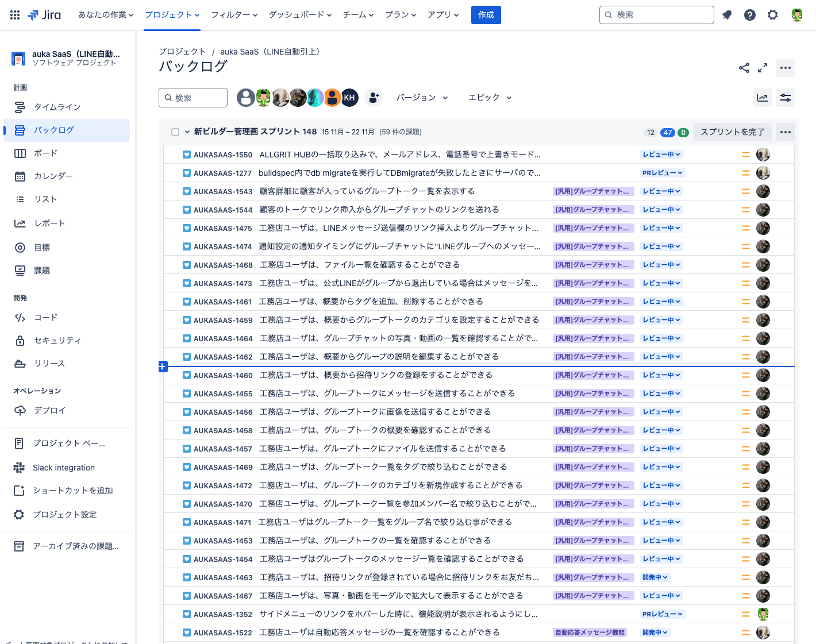Open the notifications bell icon
Image resolution: width=816 pixels, height=644 pixels.
click(x=727, y=15)
